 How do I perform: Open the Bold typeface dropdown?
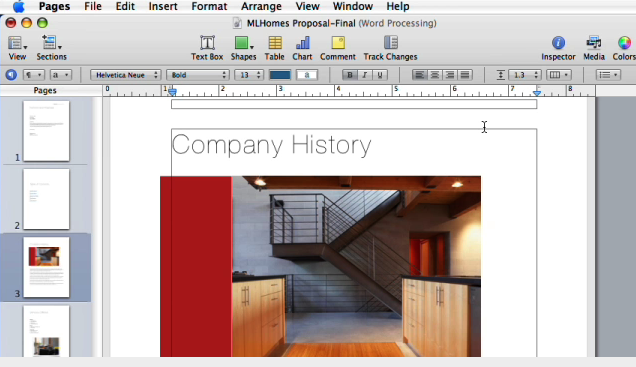click(x=198, y=75)
